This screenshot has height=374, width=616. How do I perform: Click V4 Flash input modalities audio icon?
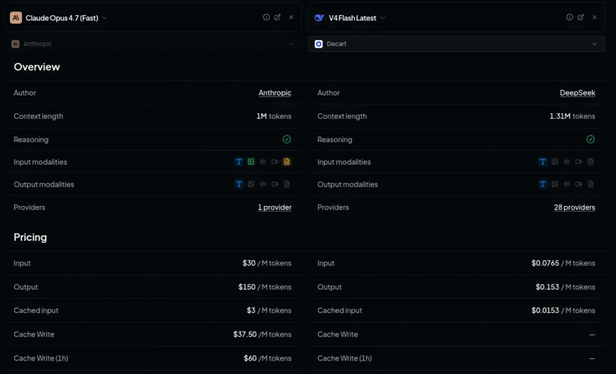[x=566, y=162]
